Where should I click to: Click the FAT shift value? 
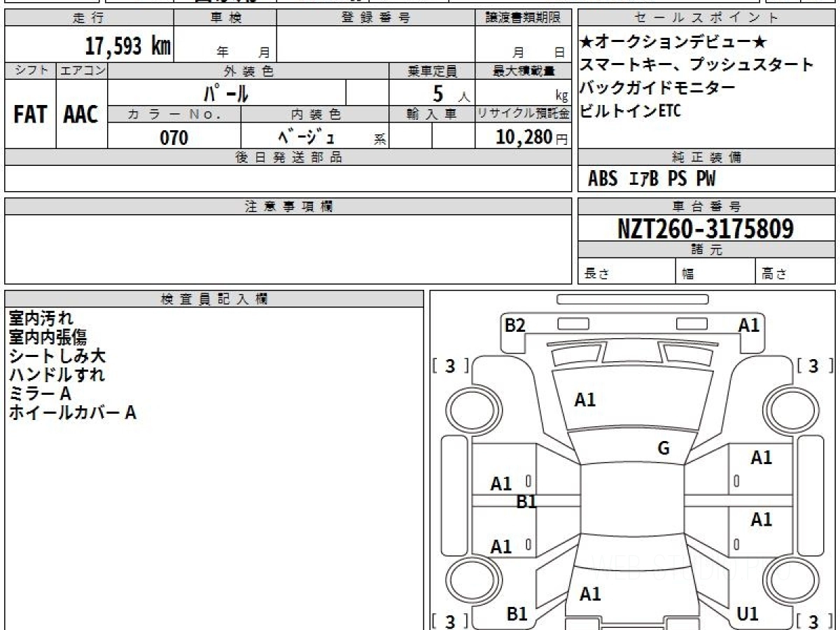click(30, 114)
